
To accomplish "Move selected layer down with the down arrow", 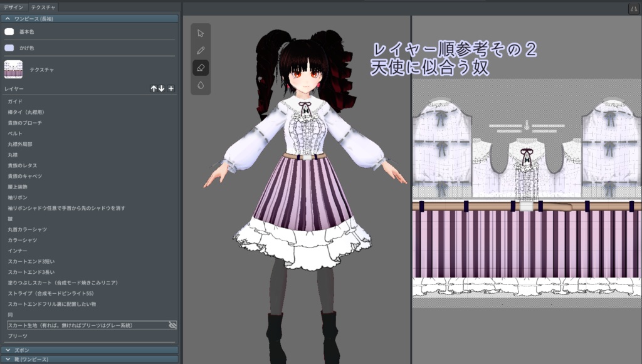I will (162, 88).
